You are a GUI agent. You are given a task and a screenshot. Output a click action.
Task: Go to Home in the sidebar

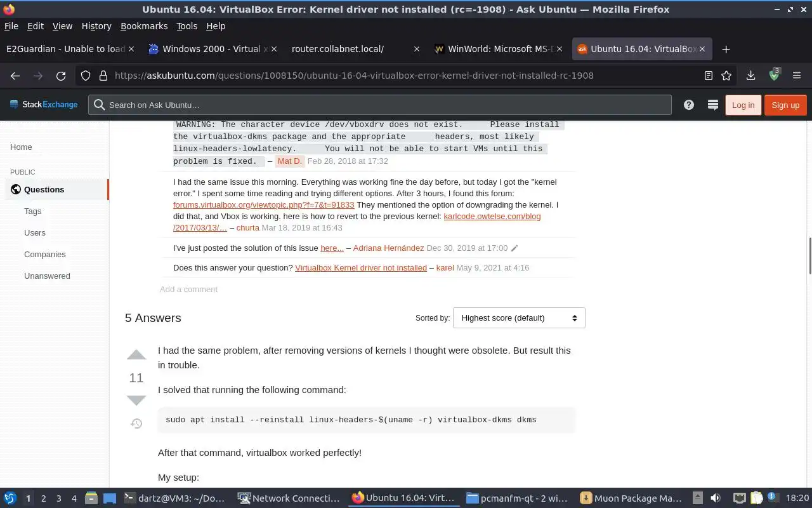(21, 147)
